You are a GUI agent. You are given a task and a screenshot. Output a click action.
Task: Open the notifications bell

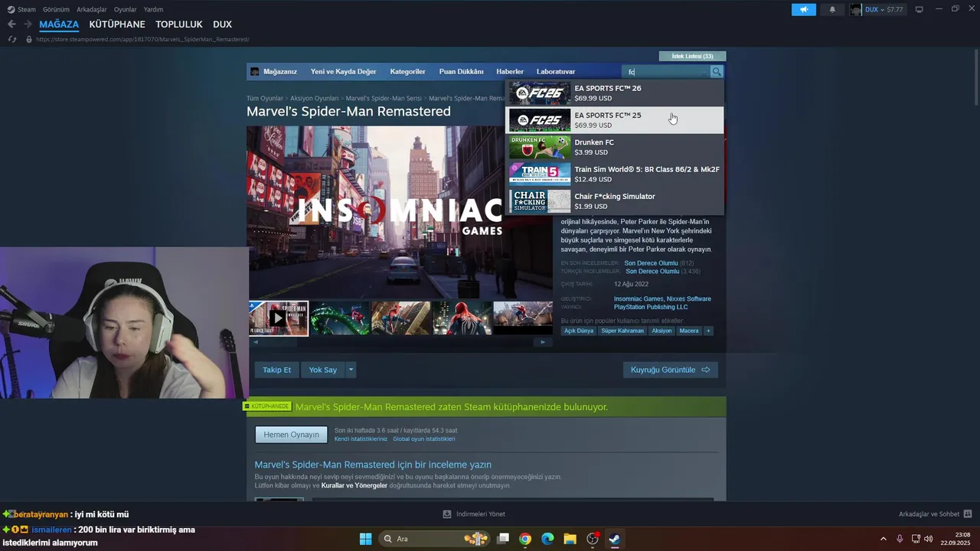(832, 9)
